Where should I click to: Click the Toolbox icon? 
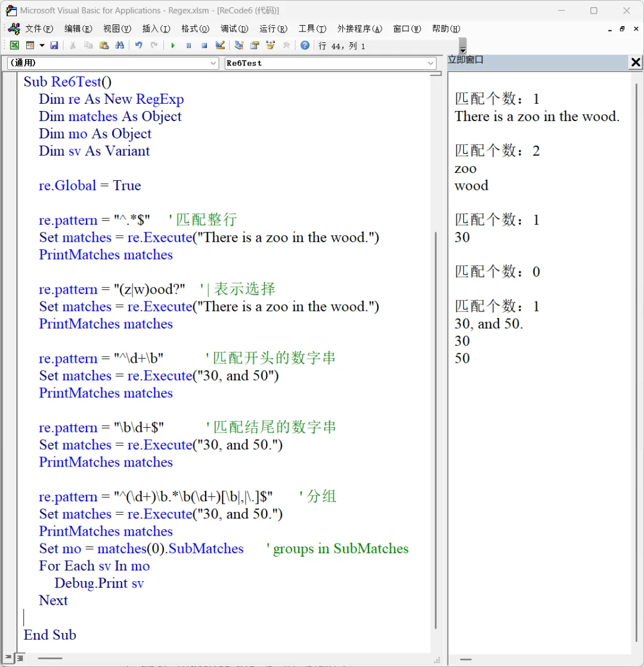286,45
